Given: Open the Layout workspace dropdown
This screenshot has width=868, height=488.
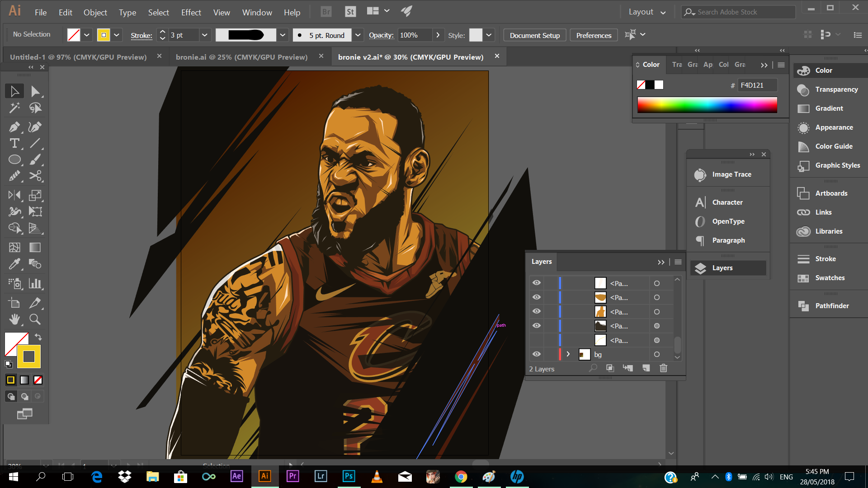Looking at the screenshot, I should (647, 12).
